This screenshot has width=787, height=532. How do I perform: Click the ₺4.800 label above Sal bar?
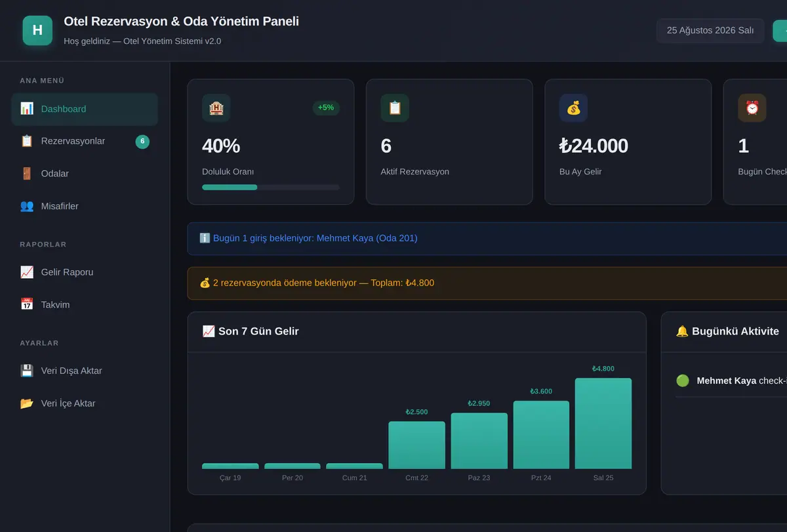(603, 369)
